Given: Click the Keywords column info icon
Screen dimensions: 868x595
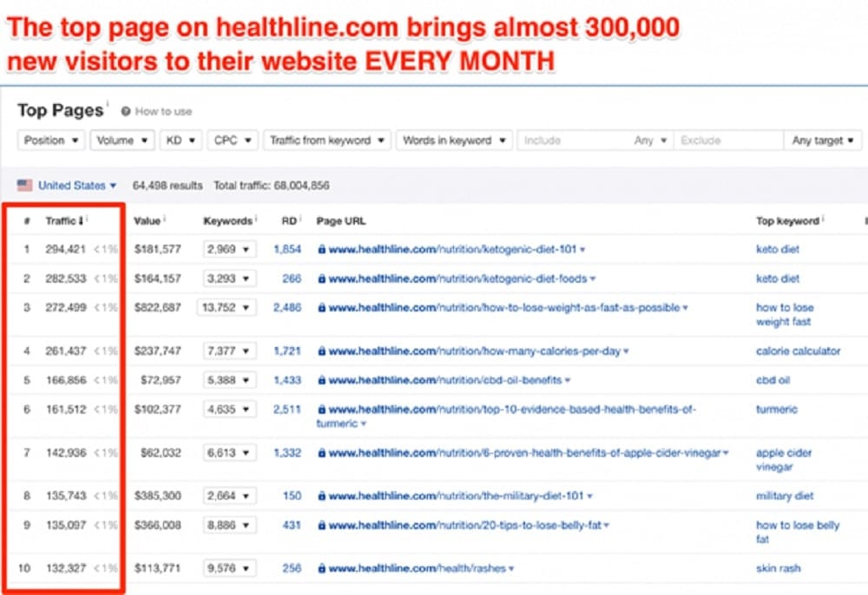Looking at the screenshot, I should click(x=257, y=219).
